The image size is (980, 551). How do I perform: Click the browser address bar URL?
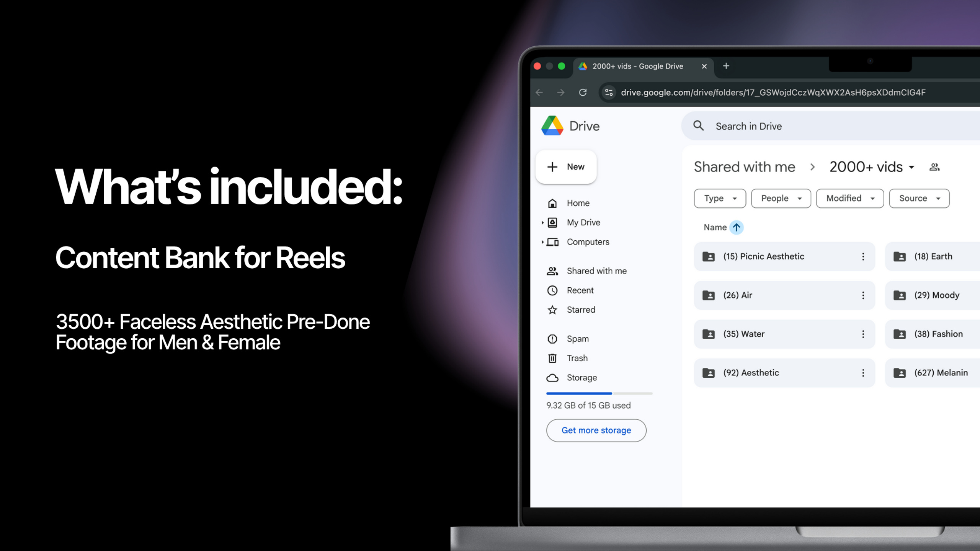(x=773, y=92)
